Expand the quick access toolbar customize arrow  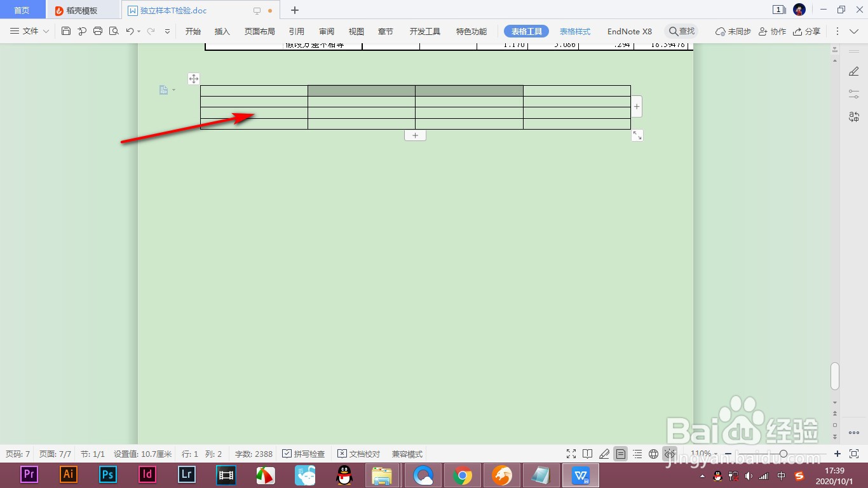tap(167, 31)
